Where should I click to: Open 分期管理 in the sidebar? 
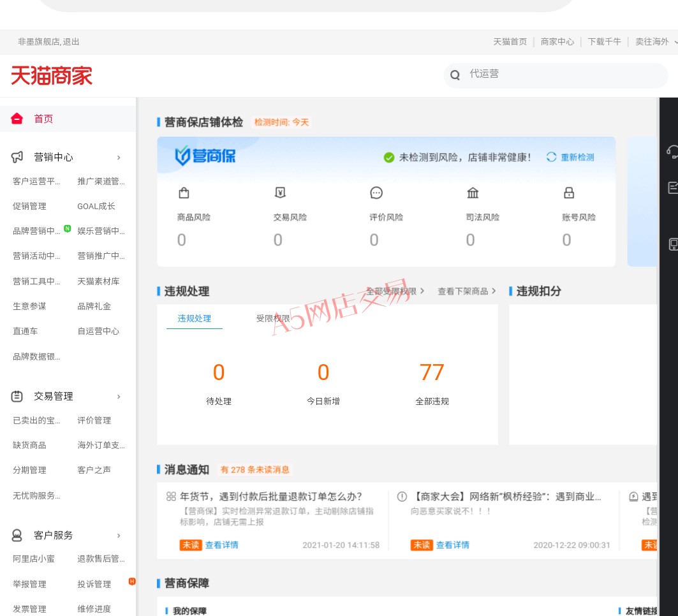tap(29, 470)
